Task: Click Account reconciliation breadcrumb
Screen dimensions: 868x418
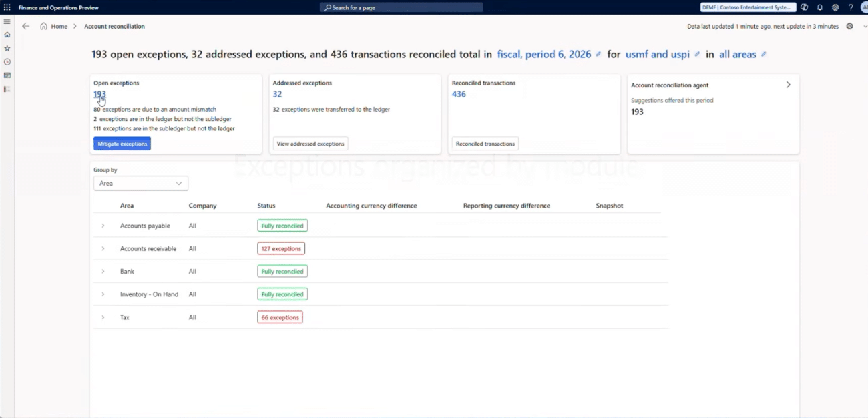Action: coord(114,26)
